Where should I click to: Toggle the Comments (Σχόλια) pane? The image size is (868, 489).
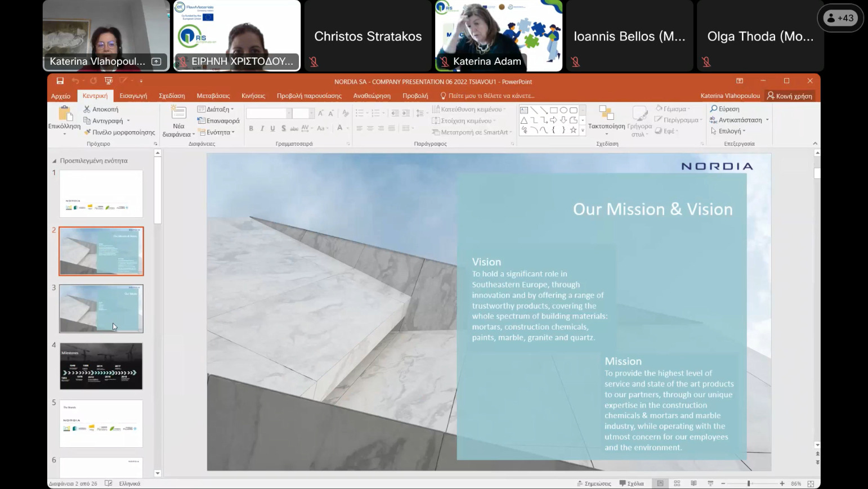coord(632,483)
